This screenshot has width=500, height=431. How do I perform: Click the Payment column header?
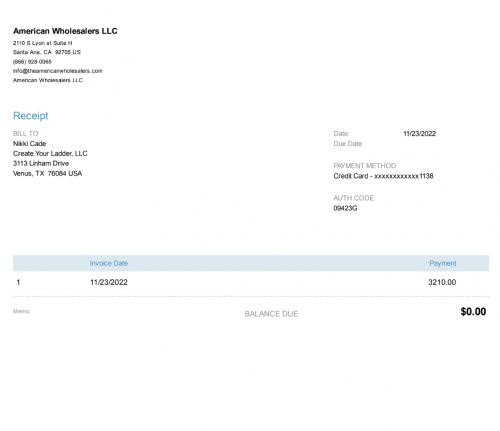point(443,263)
